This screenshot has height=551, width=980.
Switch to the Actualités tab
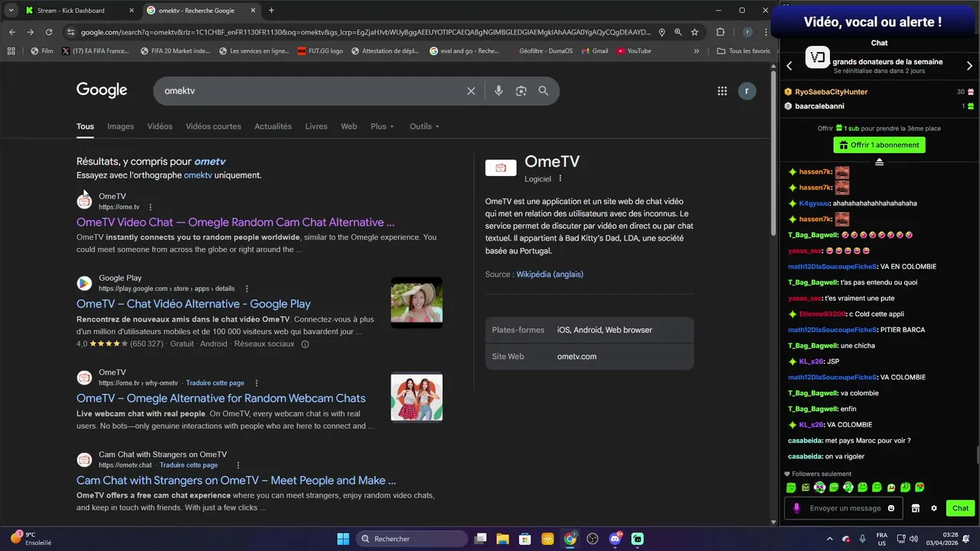coord(273,126)
